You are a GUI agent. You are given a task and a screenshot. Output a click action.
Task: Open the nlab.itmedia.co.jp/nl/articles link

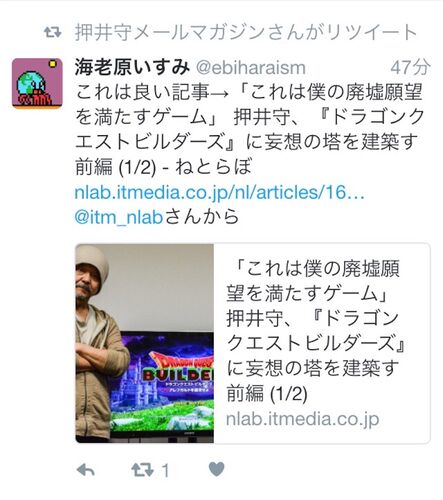[x=219, y=192]
